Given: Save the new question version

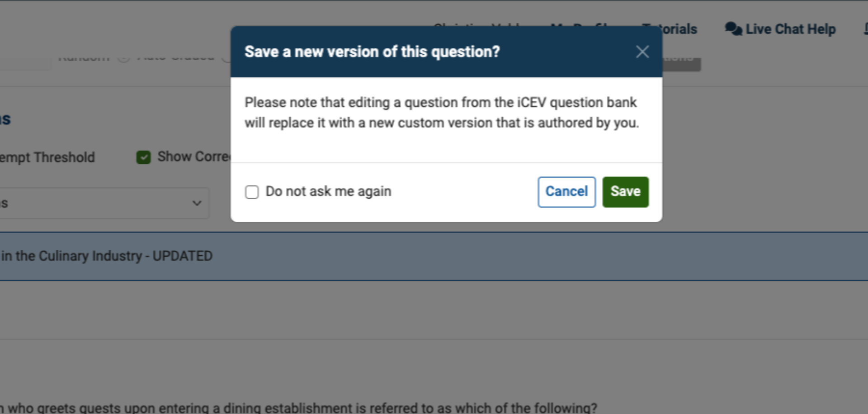Looking at the screenshot, I should [625, 192].
